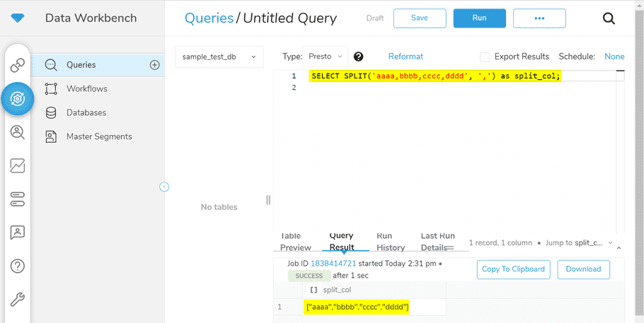Open the Jump to split_c... column dropdown
644x323 pixels.
coord(579,243)
